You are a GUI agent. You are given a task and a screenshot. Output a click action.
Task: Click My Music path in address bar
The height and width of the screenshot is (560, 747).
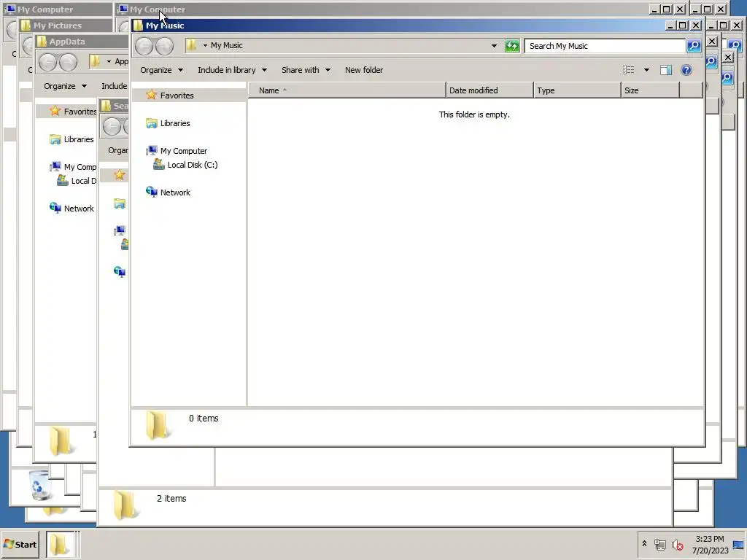pyautogui.click(x=227, y=45)
